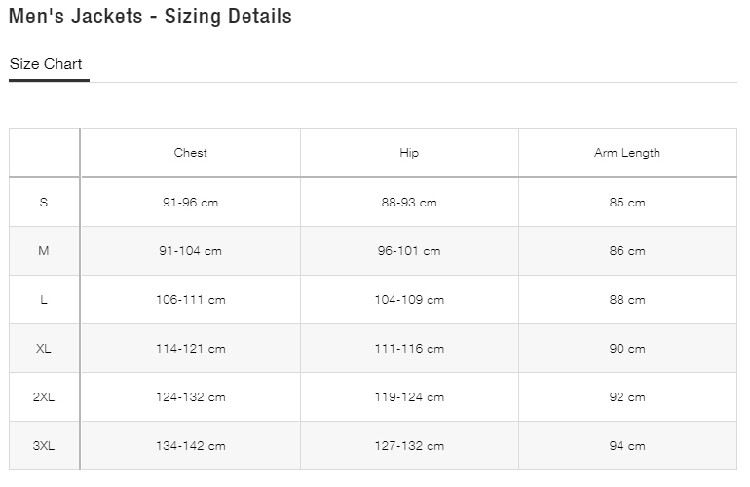Select the M size row label

(x=44, y=251)
